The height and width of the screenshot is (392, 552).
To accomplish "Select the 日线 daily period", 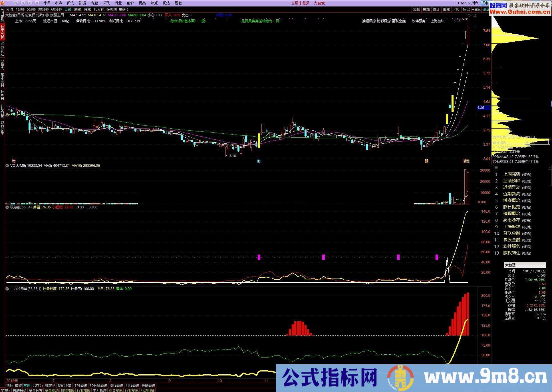I will coord(68,9).
